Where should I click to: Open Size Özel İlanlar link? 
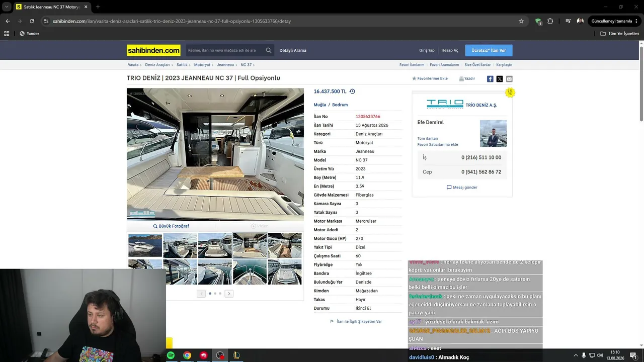click(477, 65)
